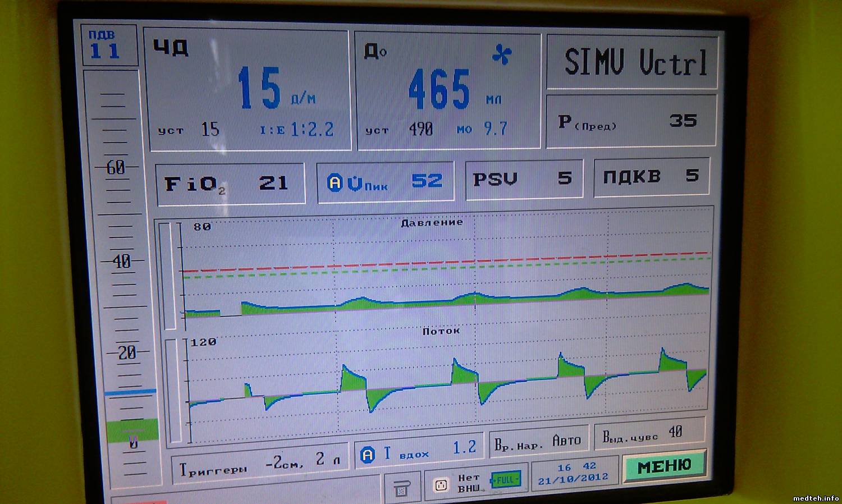
Task: Click the blue fan icon beside tidal volume
Action: pyautogui.click(x=502, y=54)
